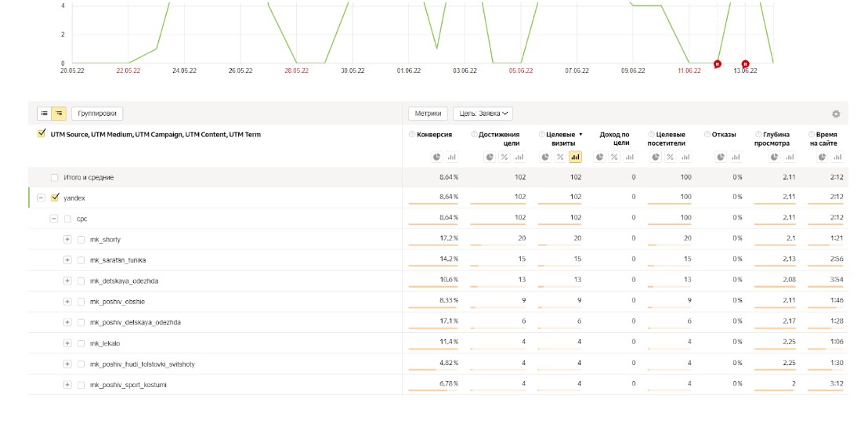Switch to flat list view icon

44,114
